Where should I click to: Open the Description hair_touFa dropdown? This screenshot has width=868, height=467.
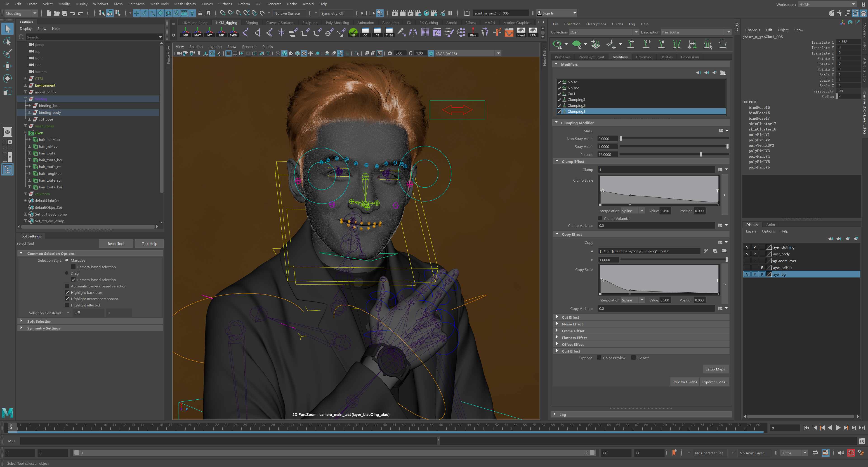729,32
